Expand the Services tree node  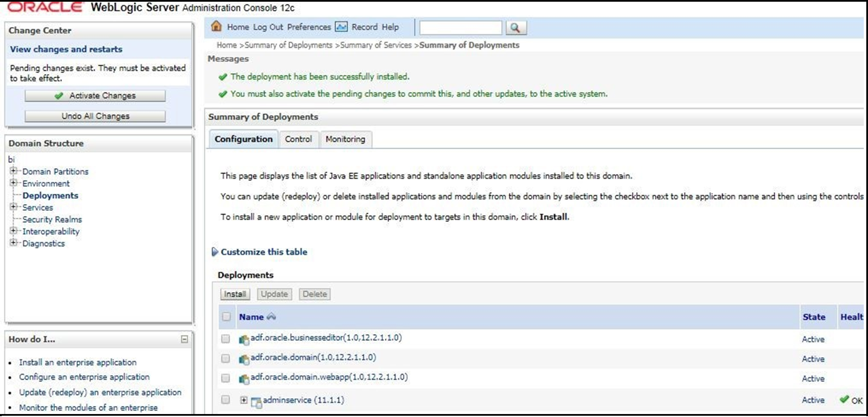tap(14, 207)
